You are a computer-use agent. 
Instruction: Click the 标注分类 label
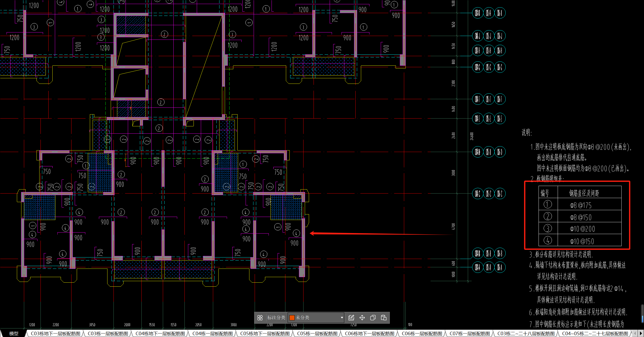tap(276, 318)
